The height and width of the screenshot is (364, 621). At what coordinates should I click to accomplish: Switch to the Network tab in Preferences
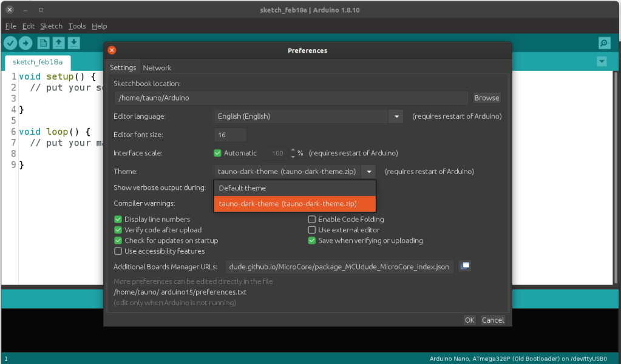tap(157, 67)
